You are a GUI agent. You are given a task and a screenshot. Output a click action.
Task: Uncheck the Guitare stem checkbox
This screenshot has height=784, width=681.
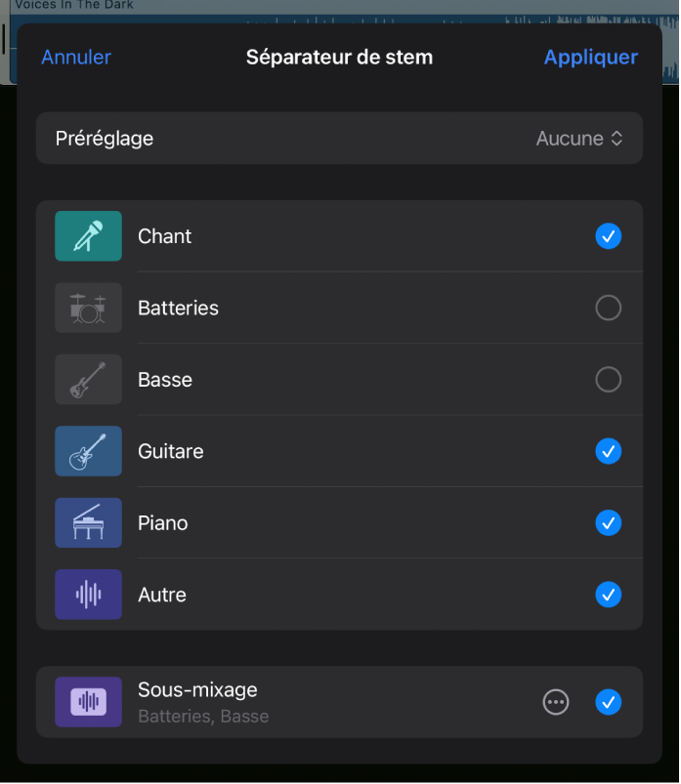[609, 451]
